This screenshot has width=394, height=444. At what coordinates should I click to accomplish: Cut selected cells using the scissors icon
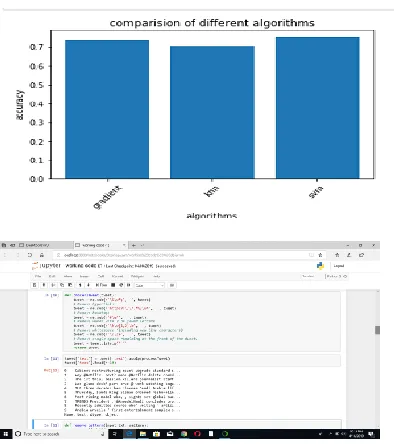pyautogui.click(x=53, y=285)
